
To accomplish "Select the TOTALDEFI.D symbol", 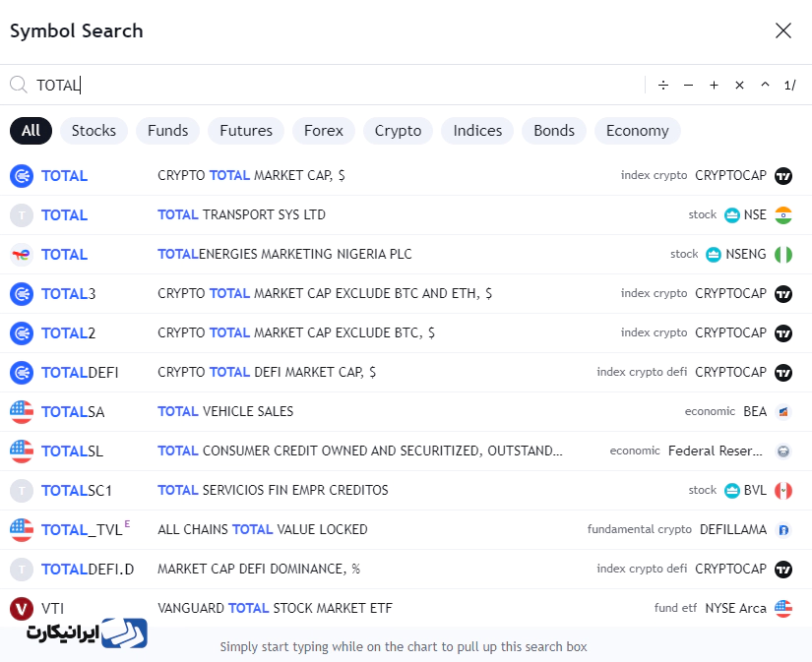I will [88, 570].
